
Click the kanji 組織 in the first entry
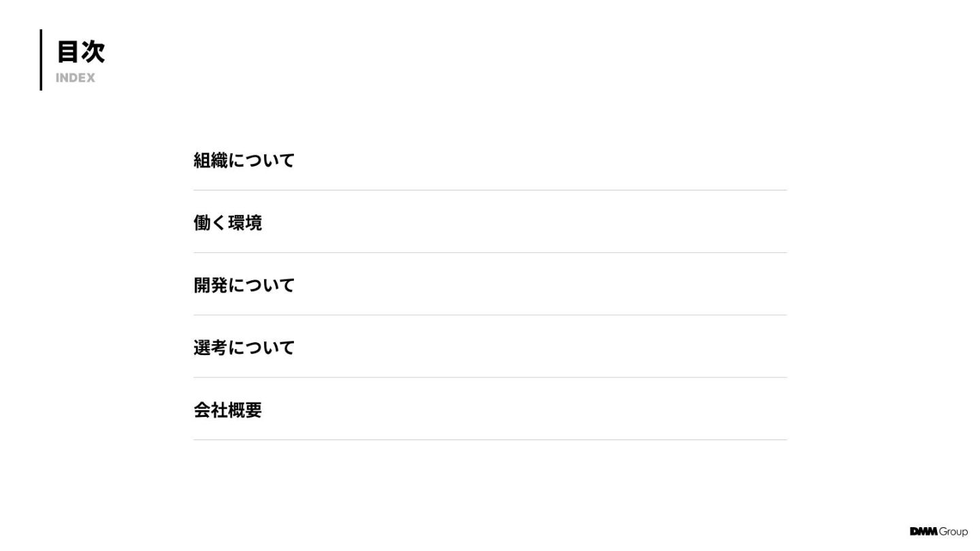point(210,161)
